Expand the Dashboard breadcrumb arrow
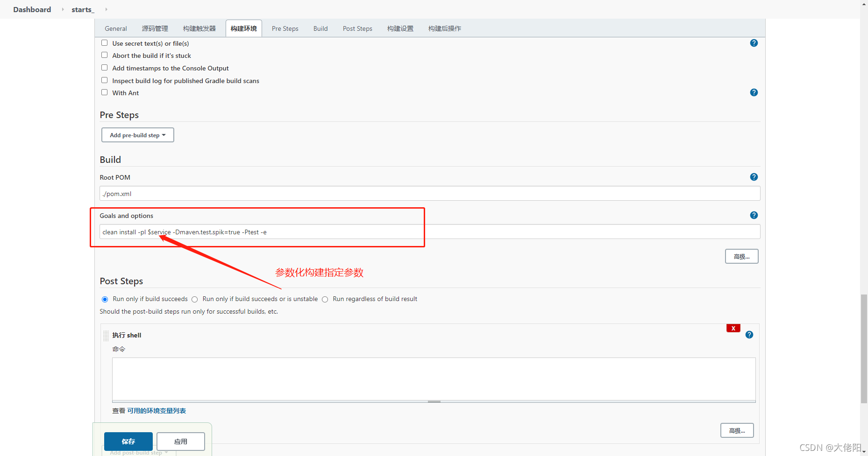The image size is (868, 456). pyautogui.click(x=63, y=9)
